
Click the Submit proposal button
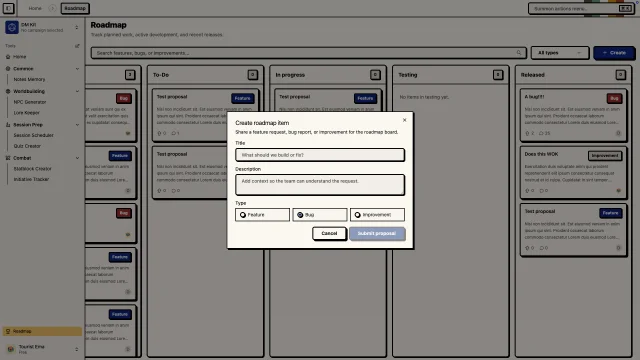[377, 233]
